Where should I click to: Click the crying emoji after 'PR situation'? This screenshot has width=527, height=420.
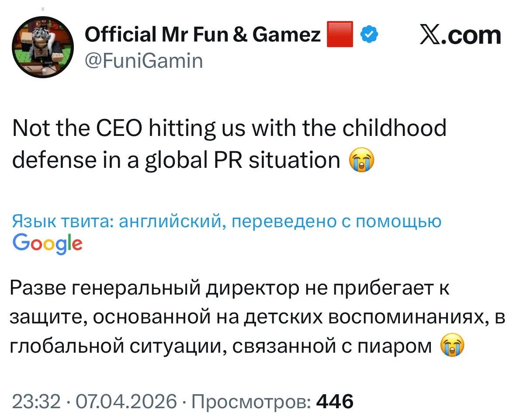coord(361,160)
